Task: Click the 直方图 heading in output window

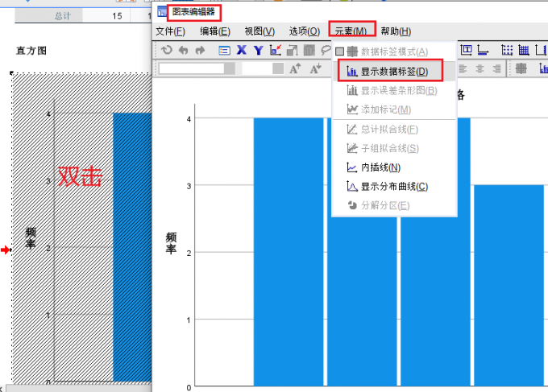Action: [31, 51]
